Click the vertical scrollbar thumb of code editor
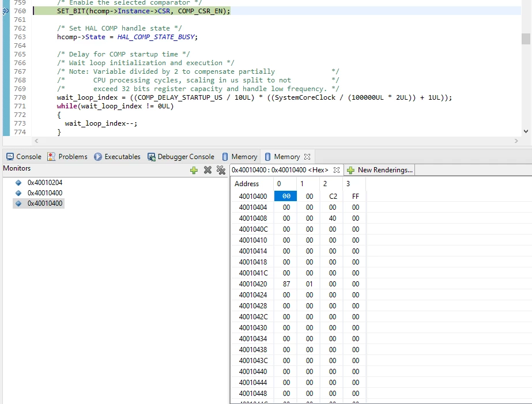 point(526,39)
